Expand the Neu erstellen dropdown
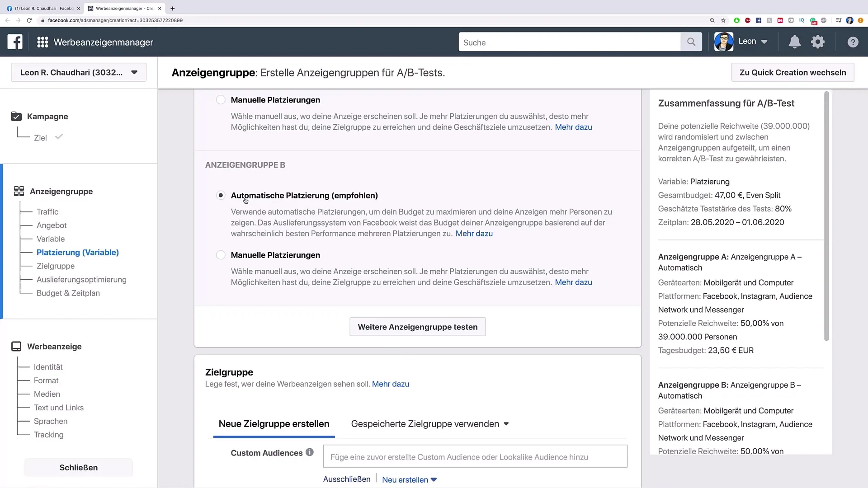The height and width of the screenshot is (488, 868). (x=410, y=480)
